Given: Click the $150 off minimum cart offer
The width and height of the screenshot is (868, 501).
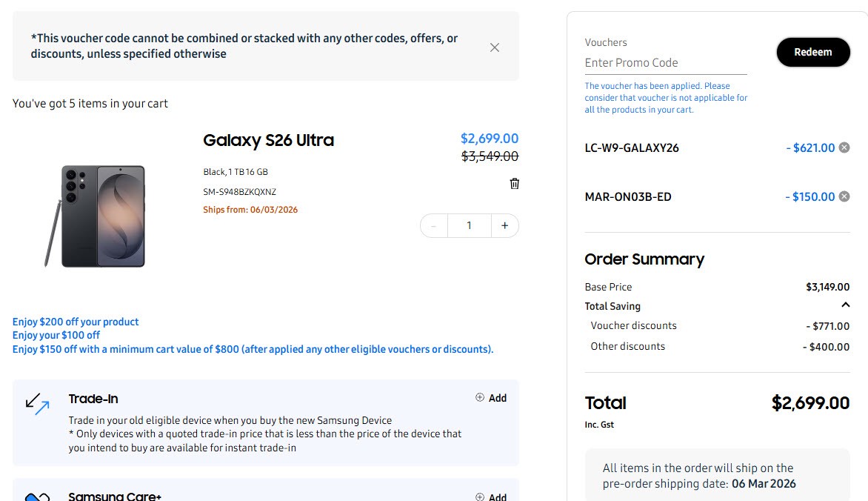Looking at the screenshot, I should tap(253, 349).
